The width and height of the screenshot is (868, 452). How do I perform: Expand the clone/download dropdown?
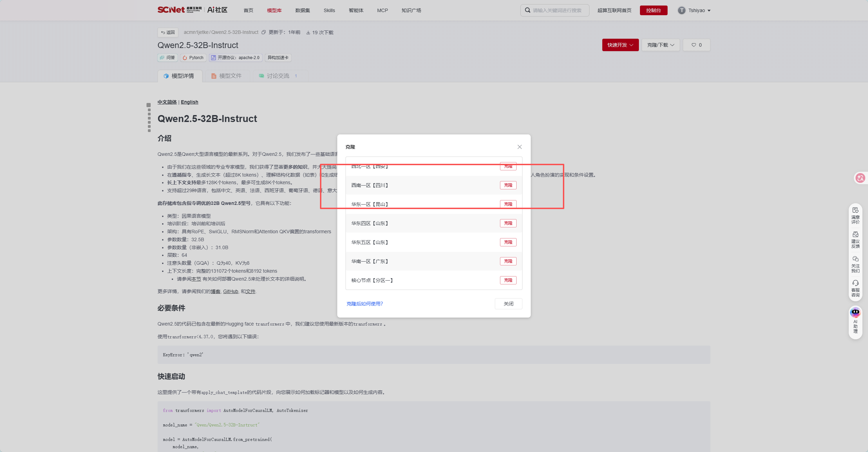click(661, 45)
